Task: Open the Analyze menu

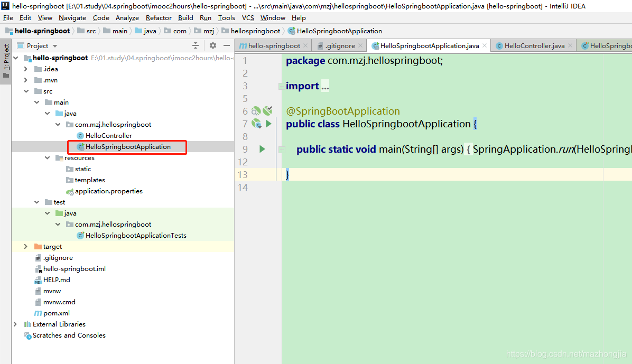Action: tap(127, 18)
